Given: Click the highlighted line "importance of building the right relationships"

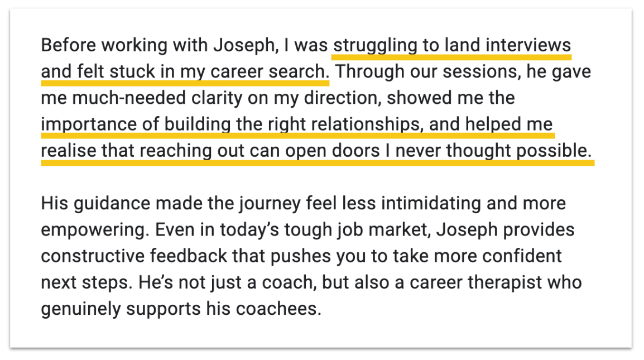Looking at the screenshot, I should [229, 124].
